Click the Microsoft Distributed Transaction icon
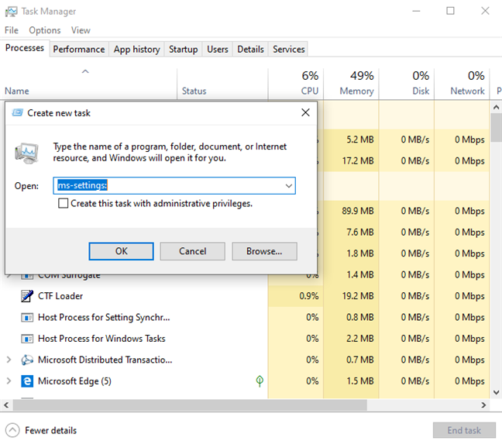The height and width of the screenshot is (448, 502). click(x=27, y=360)
